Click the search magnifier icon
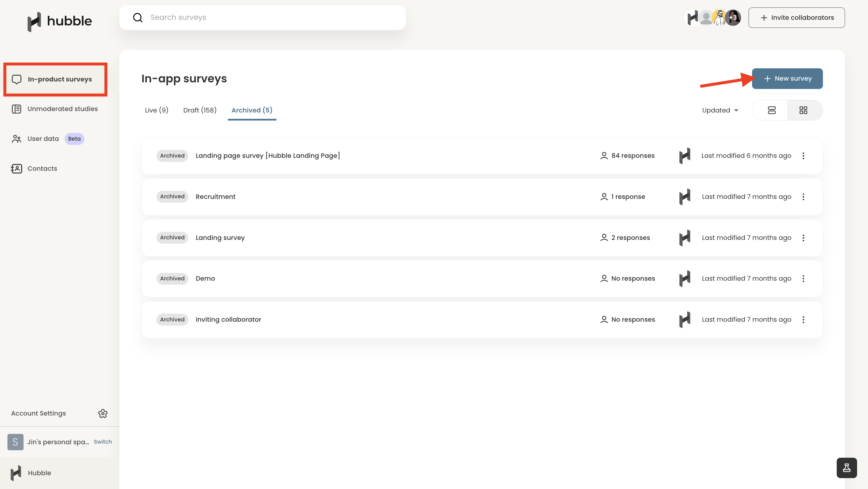 pos(137,17)
